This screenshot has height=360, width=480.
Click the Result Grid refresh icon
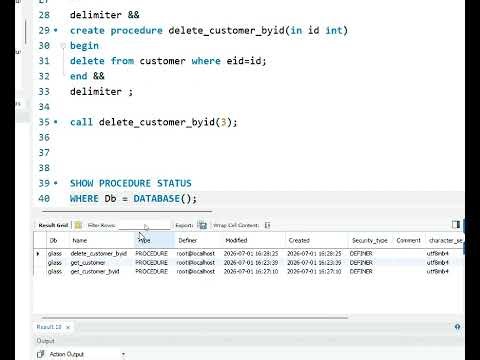[x=78, y=225]
